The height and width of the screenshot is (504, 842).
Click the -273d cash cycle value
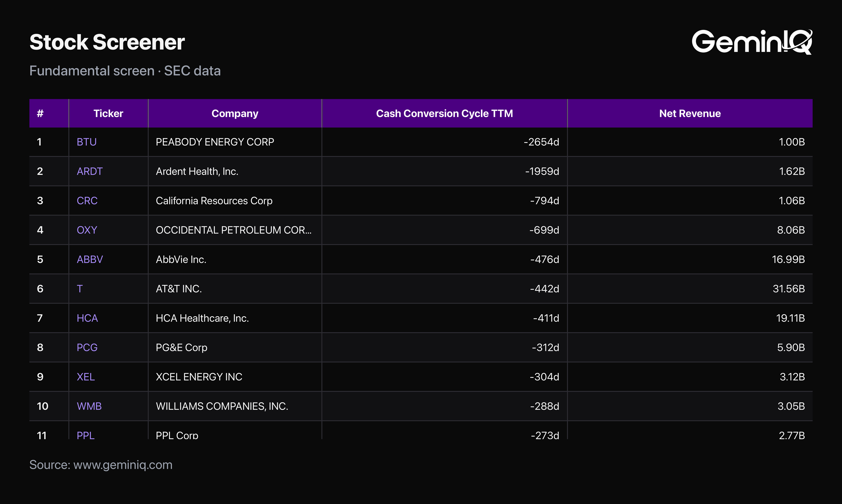[x=545, y=435]
